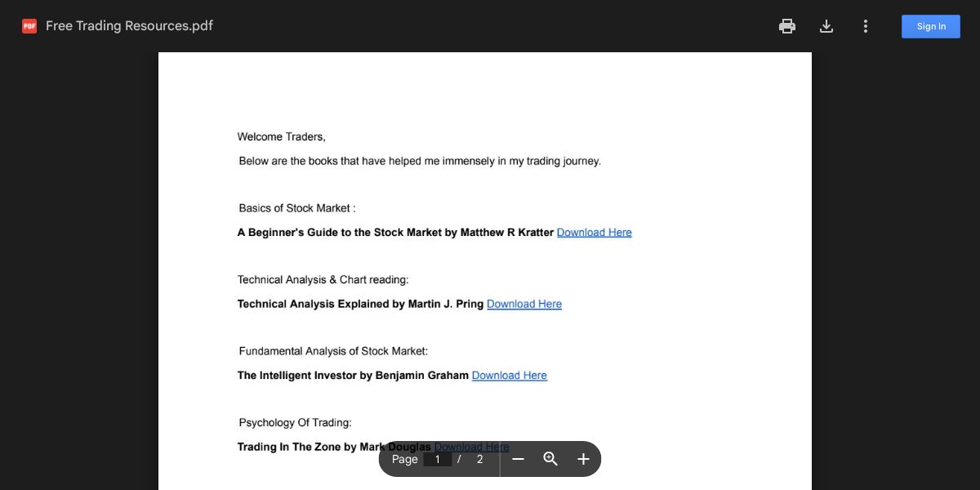Download the PDF file

826,26
